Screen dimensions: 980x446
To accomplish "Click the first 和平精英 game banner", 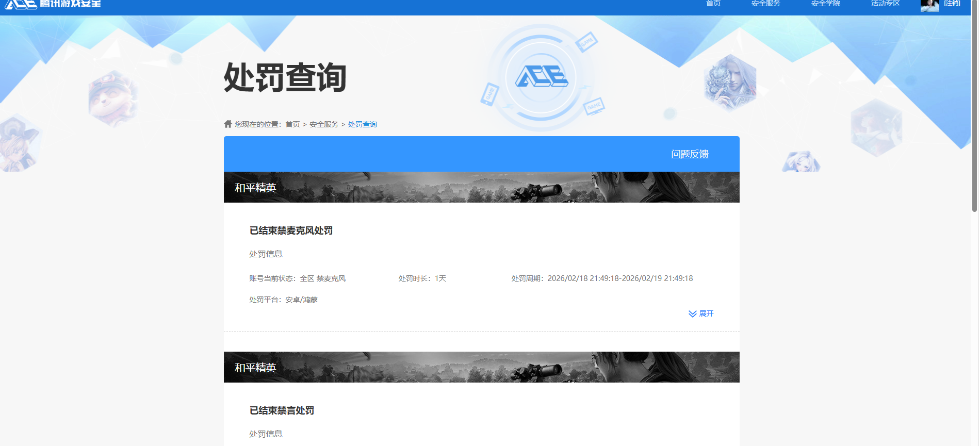I will 482,187.
